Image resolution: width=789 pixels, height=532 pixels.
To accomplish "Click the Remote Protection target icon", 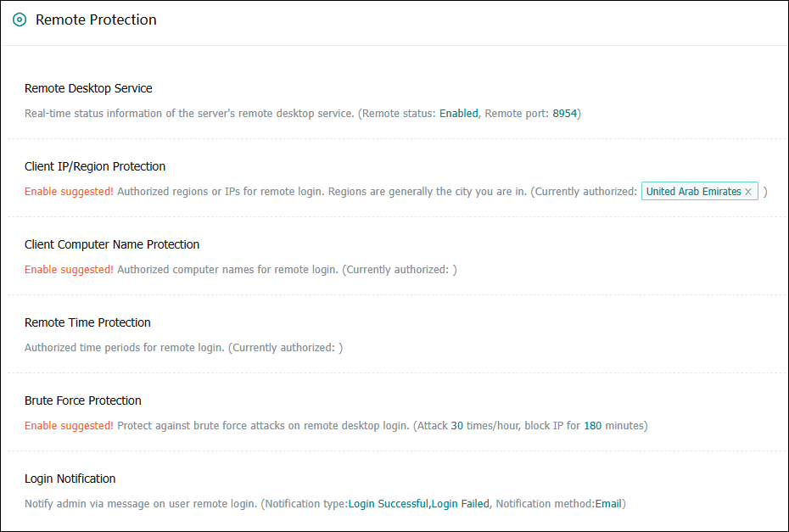I will click(x=20, y=20).
